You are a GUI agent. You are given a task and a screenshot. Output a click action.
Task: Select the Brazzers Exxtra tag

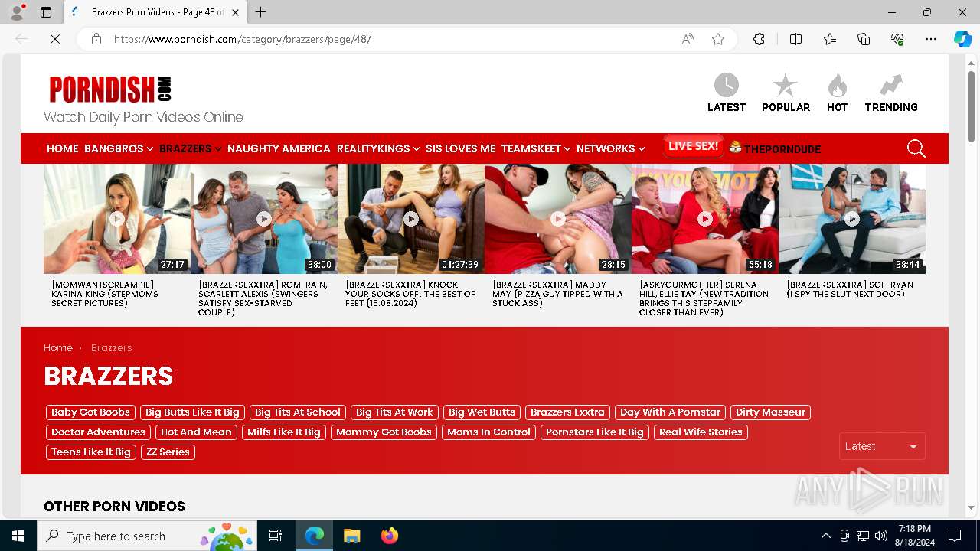567,412
